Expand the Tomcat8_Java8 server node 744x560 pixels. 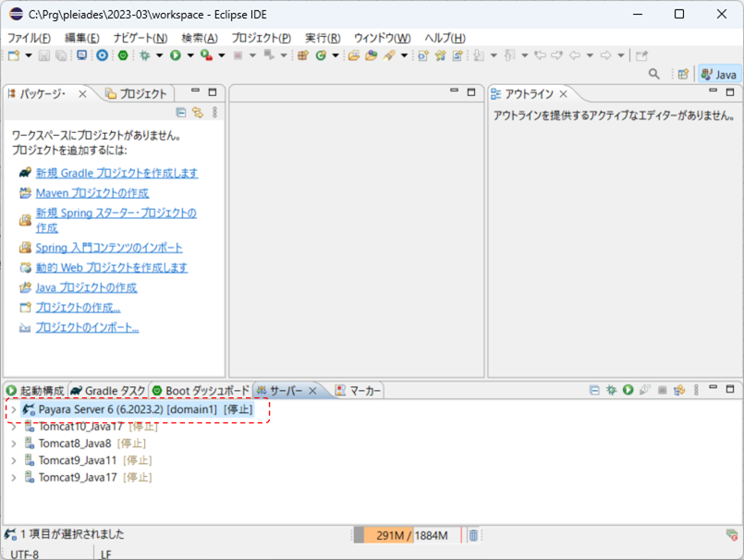(x=14, y=444)
